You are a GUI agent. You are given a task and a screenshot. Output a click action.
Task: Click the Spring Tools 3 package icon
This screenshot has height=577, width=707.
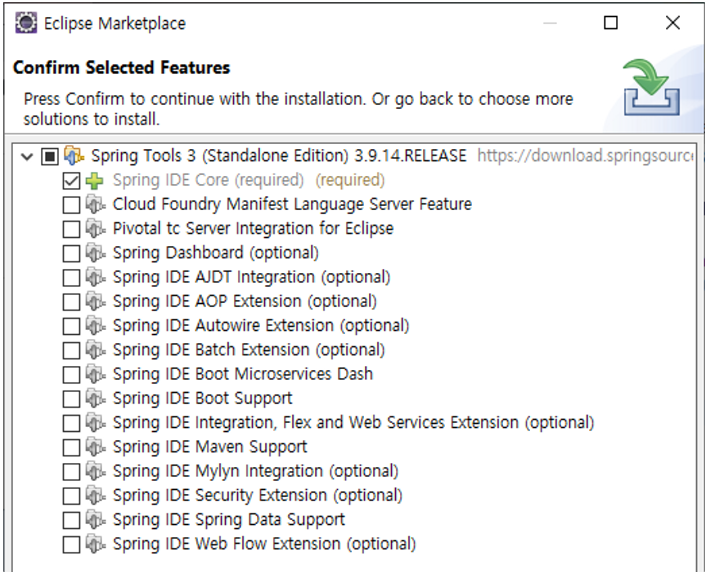[x=74, y=156]
